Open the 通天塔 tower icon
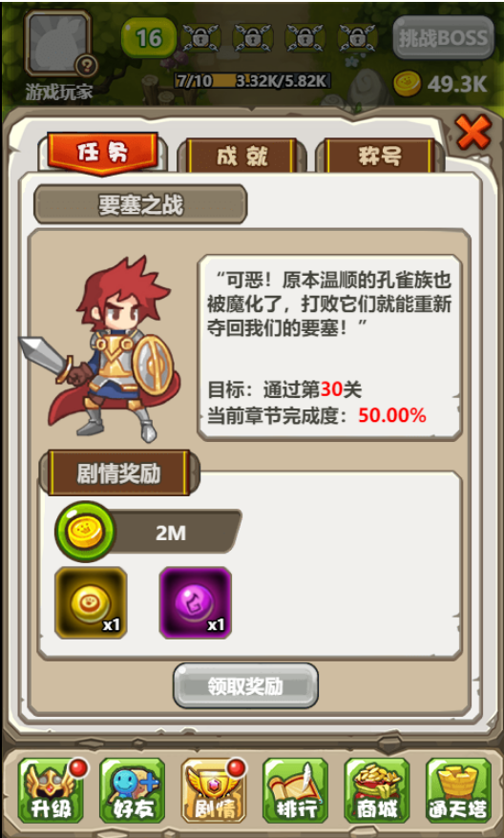Screen dimensions: 504x838 pos(458,790)
